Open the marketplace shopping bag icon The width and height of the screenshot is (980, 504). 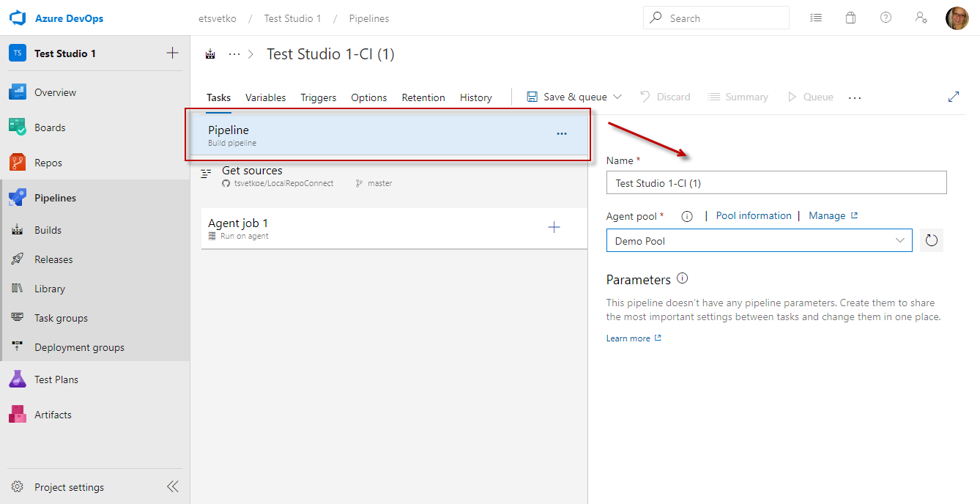(x=850, y=18)
